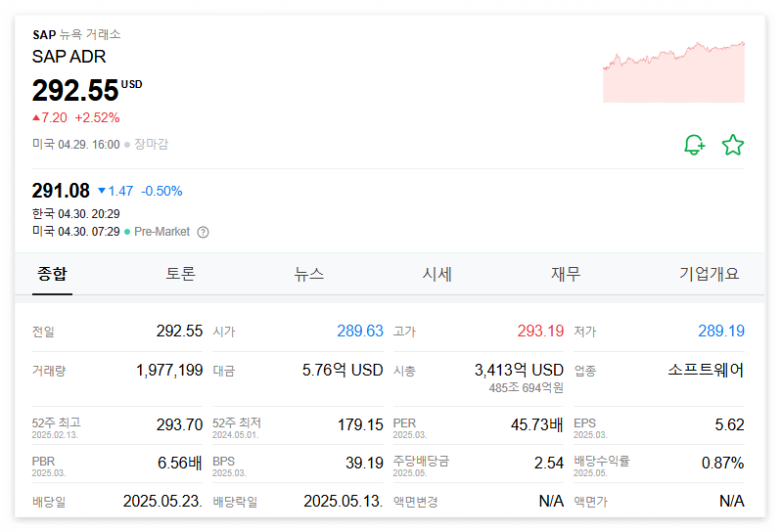Click the 시가 value 289.63
The image size is (781, 532).
[360, 331]
